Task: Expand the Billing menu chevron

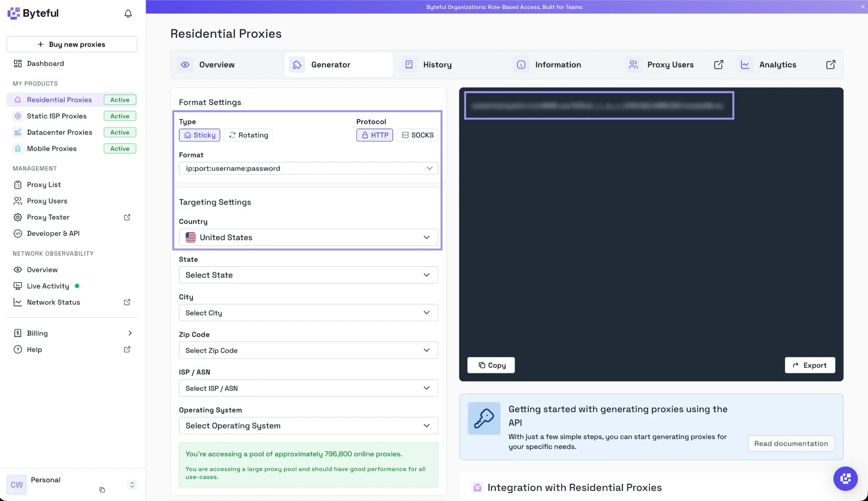Action: [x=130, y=333]
